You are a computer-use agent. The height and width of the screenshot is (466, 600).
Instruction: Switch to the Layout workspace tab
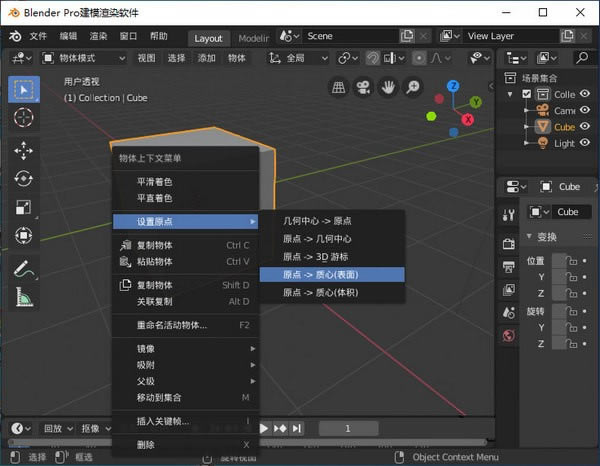(x=208, y=38)
